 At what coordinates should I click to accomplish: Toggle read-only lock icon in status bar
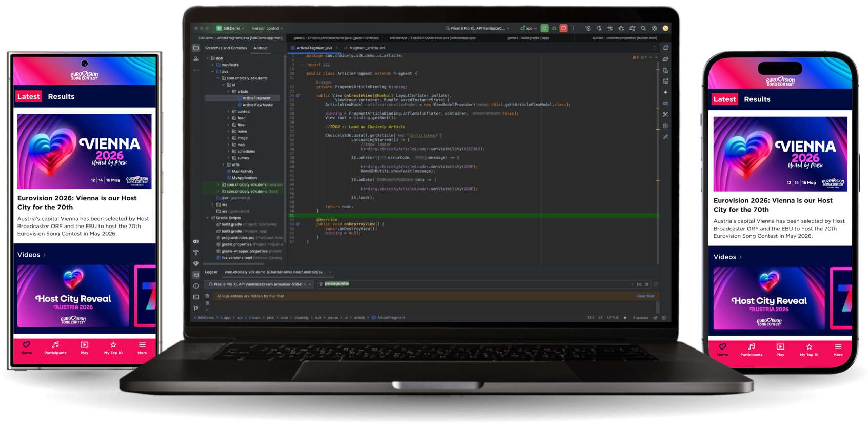click(655, 318)
